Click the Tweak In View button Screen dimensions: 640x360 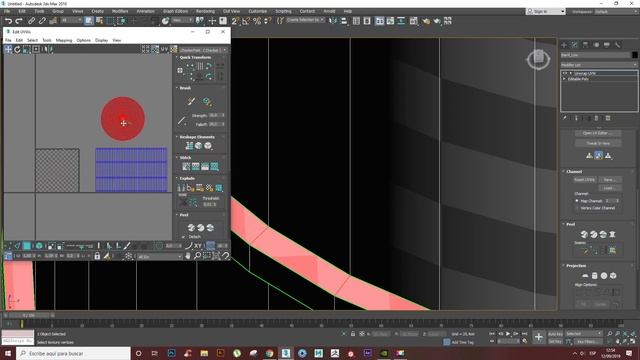[598, 143]
